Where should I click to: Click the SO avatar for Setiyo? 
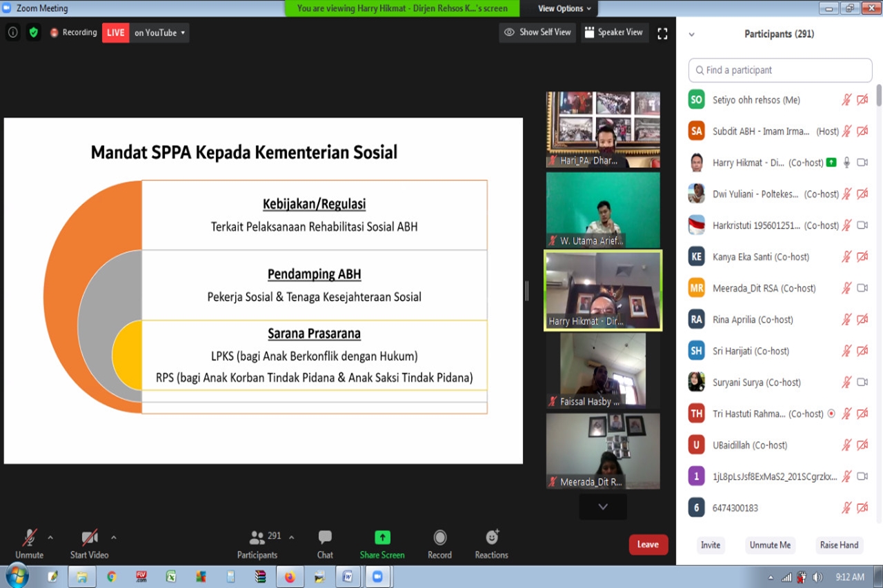tap(697, 100)
